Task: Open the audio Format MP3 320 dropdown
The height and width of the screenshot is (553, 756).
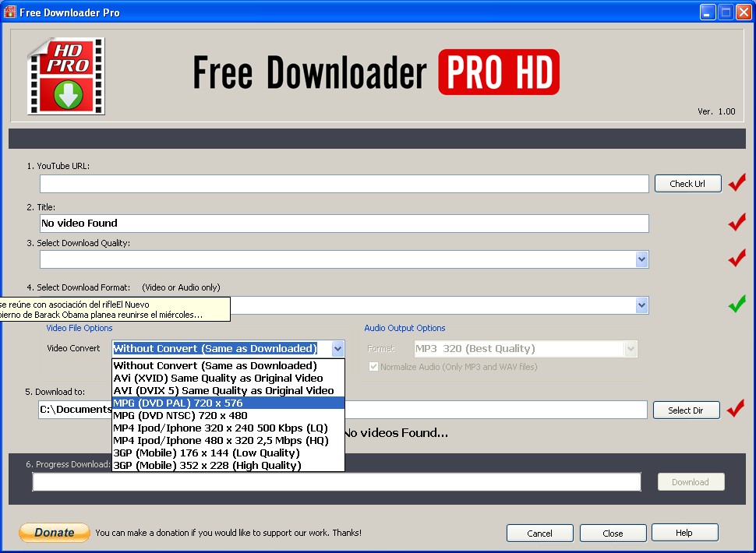Action: click(631, 349)
